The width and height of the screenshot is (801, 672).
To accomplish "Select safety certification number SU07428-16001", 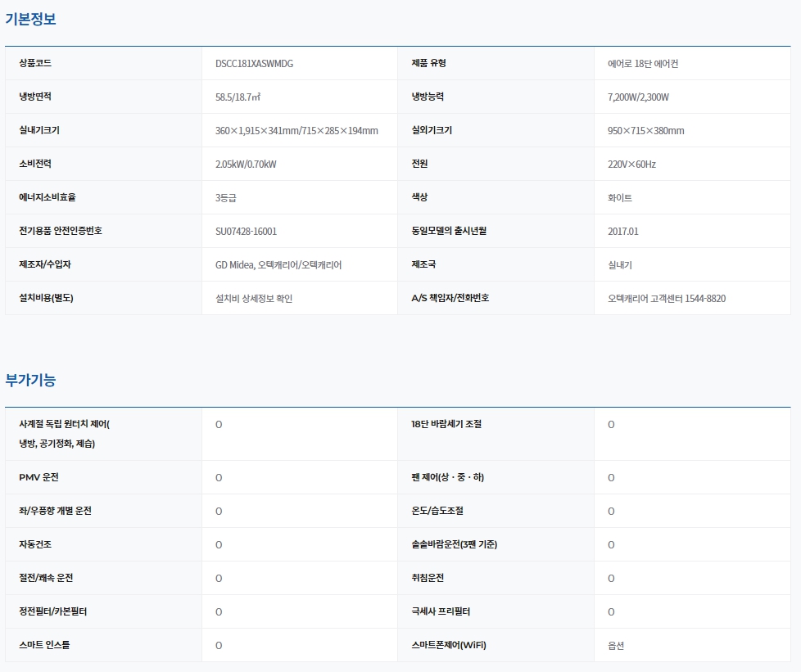I will (246, 232).
